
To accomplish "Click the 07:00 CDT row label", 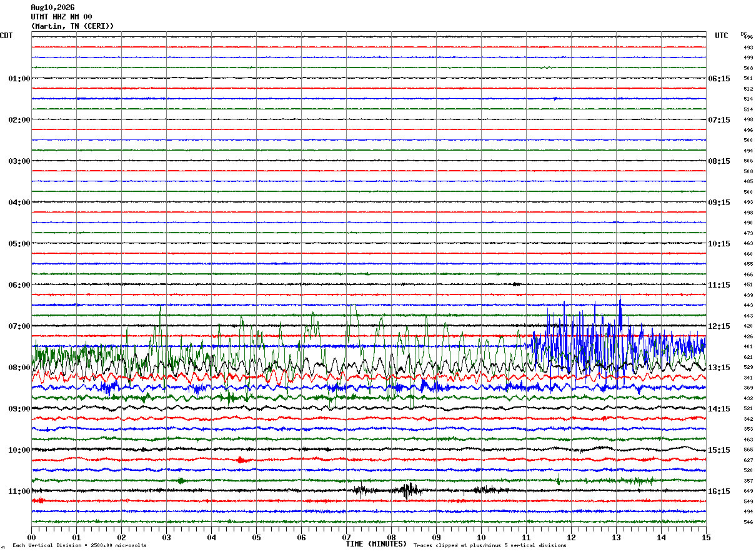I will click(19, 326).
